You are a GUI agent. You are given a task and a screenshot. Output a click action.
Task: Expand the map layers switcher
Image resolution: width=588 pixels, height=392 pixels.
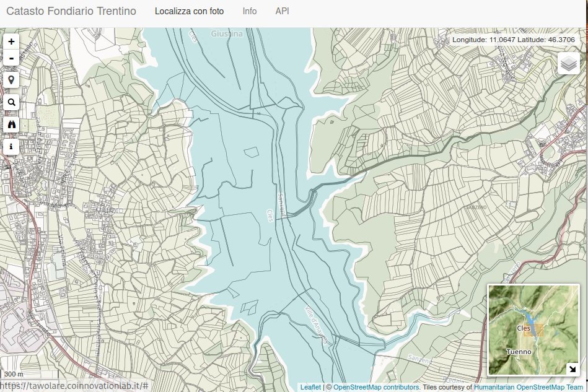(568, 64)
